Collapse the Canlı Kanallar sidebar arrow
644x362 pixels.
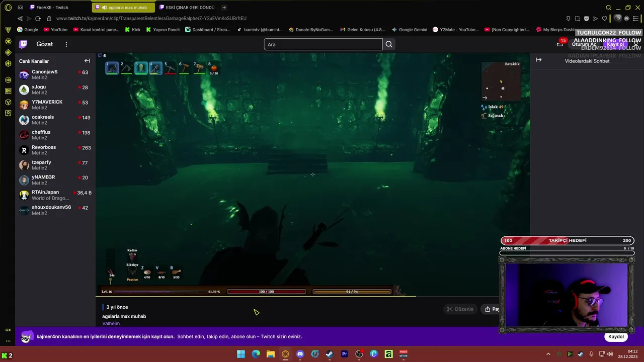[x=87, y=61]
